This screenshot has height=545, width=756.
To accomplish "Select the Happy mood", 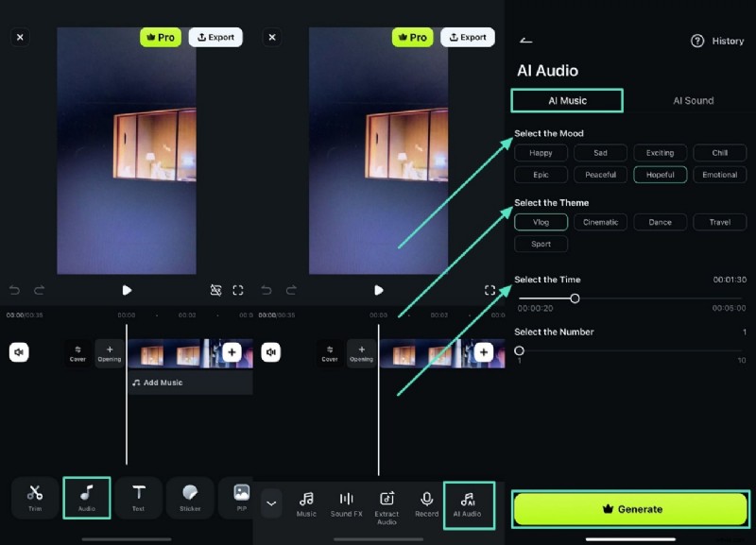I will tap(541, 152).
